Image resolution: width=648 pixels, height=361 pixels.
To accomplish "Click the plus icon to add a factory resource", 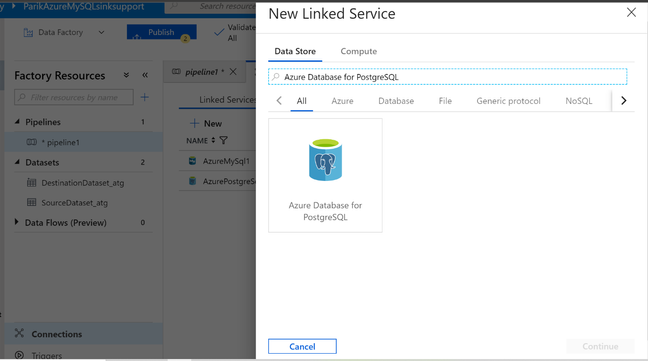I will (145, 97).
